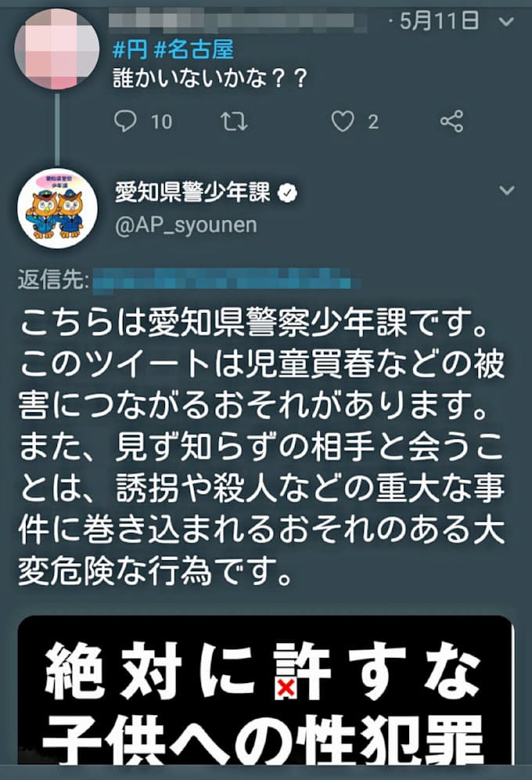The width and height of the screenshot is (532, 780).
Task: Open the blurred pink profile avatar
Action: (x=57, y=49)
